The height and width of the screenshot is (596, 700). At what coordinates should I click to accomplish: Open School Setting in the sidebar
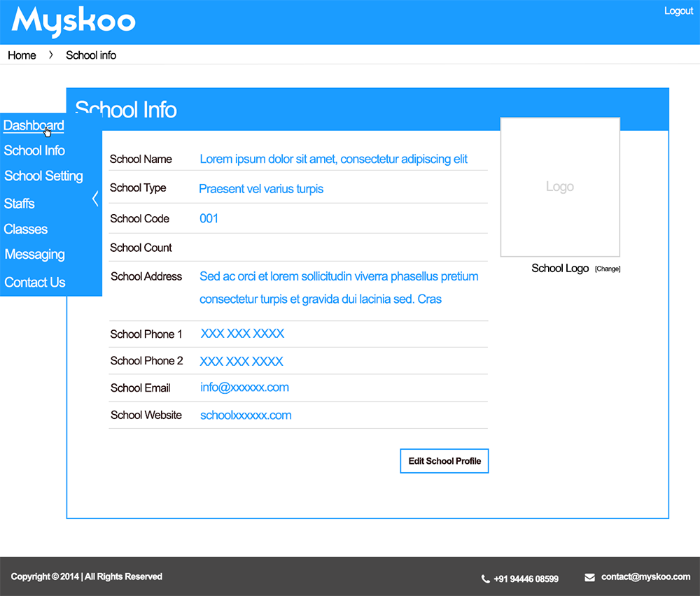click(x=43, y=176)
